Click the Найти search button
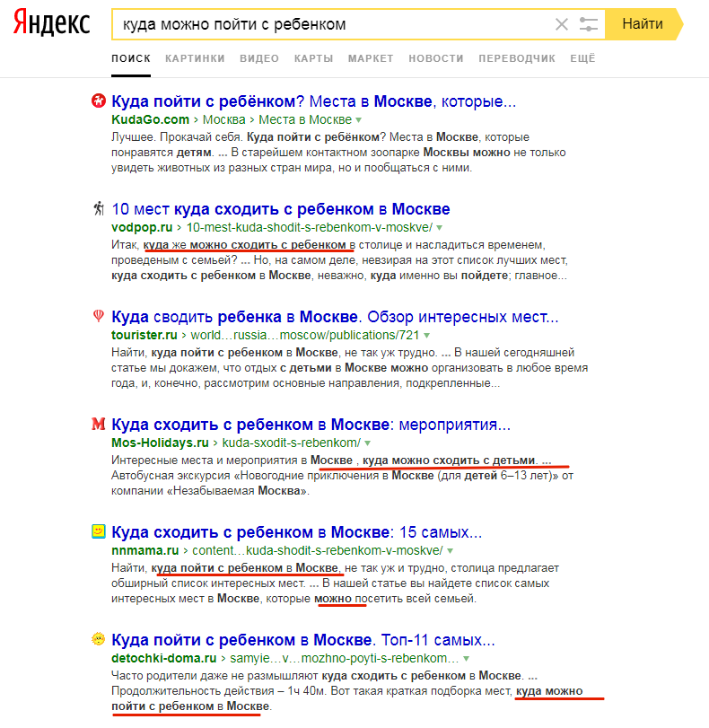 [x=644, y=24]
